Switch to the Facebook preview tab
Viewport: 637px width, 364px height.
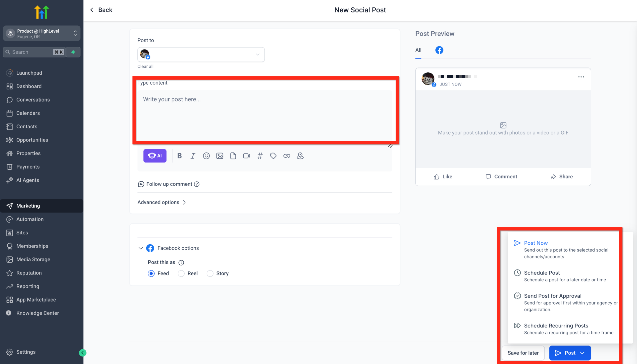pos(439,50)
